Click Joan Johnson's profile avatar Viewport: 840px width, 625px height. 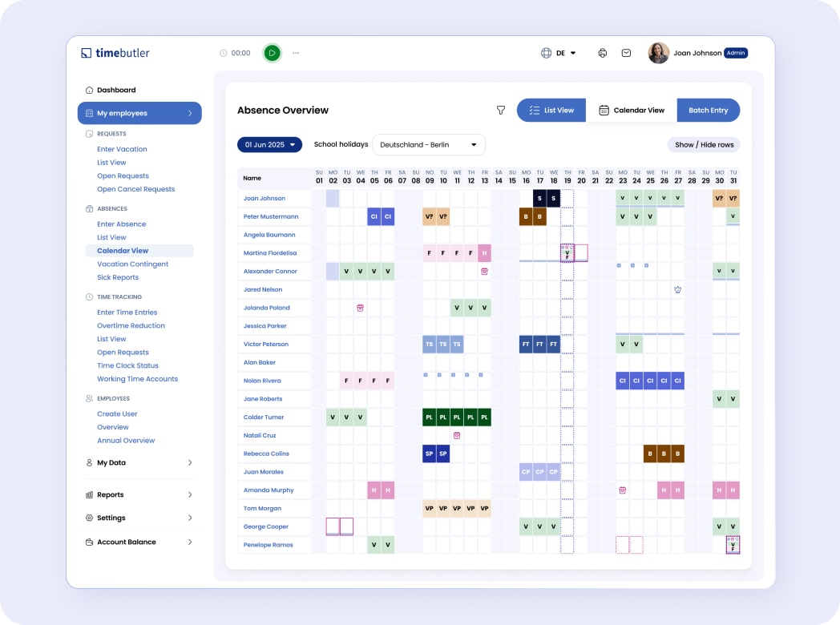coord(658,53)
